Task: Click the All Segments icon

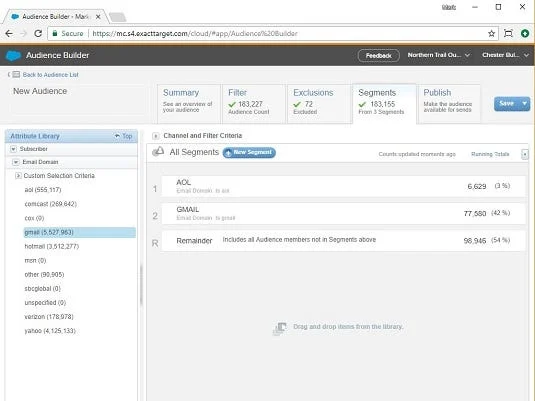Action: pos(158,152)
